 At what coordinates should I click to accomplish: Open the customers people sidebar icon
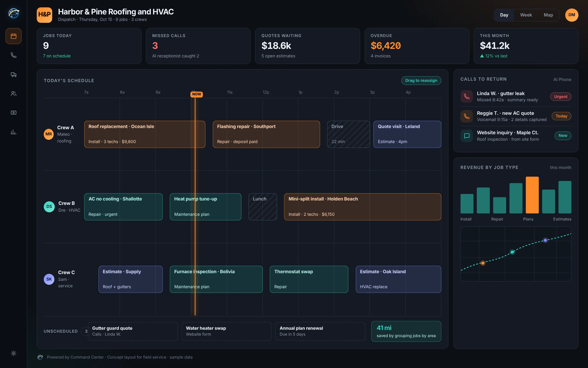point(14,94)
